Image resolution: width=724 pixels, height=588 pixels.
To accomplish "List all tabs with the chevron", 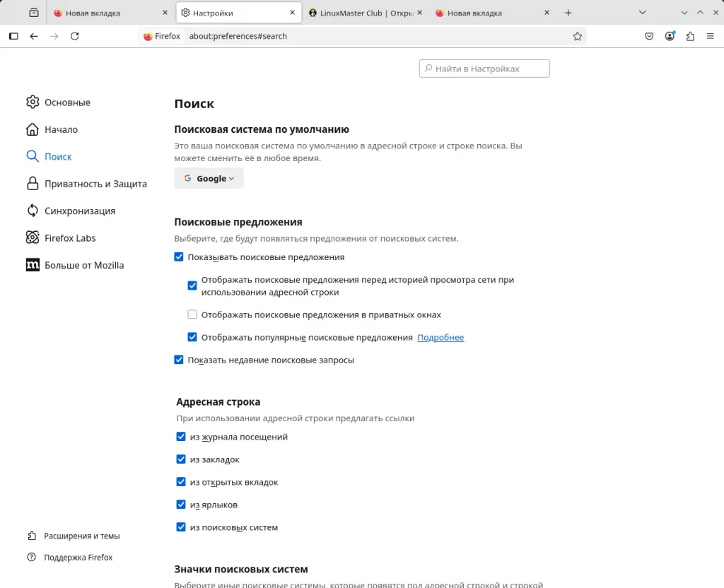I will pos(642,13).
